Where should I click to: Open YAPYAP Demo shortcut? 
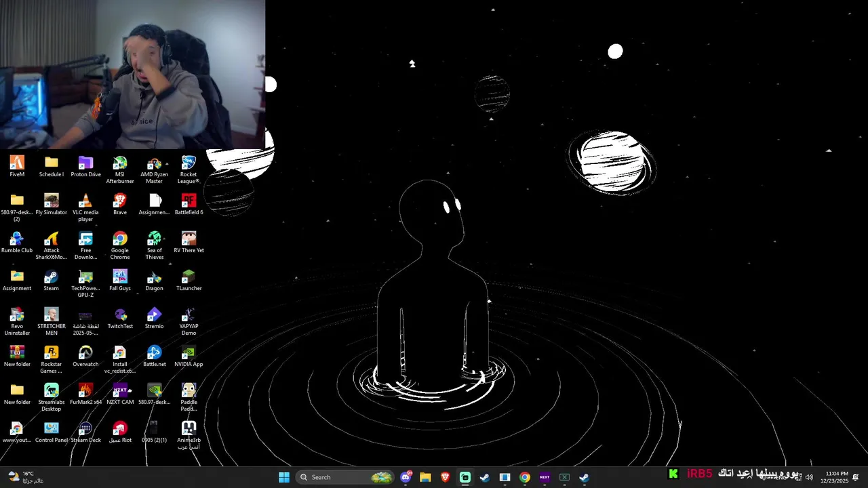(189, 322)
